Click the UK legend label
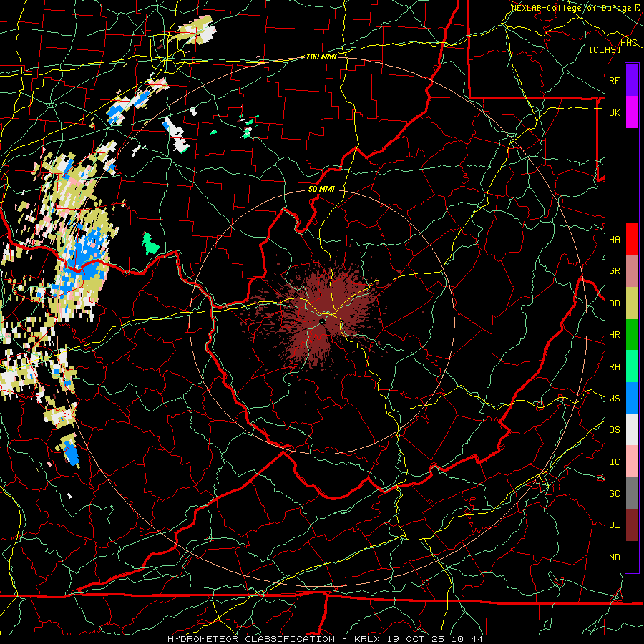 click(x=614, y=112)
